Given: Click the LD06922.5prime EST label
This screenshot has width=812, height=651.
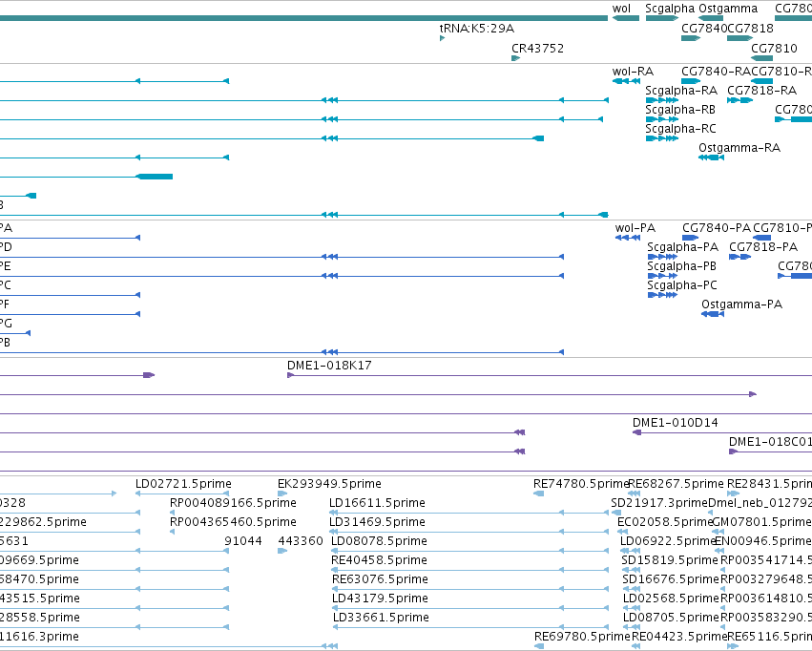Looking at the screenshot, I should coord(668,541).
